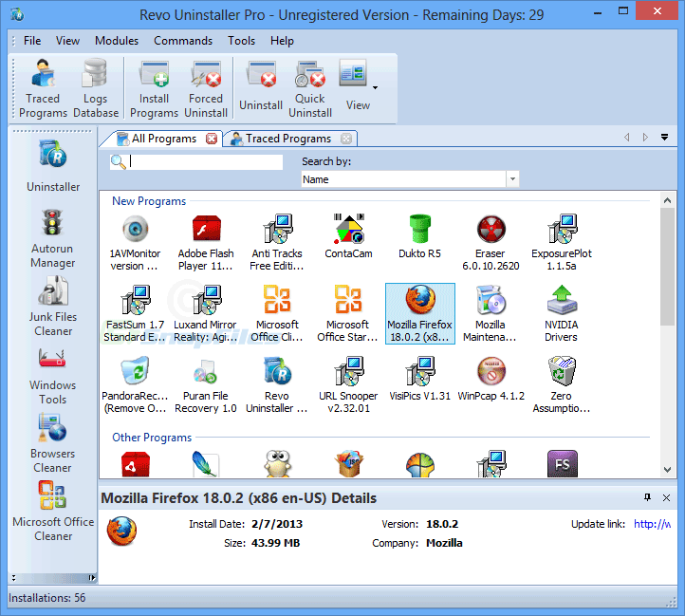The image size is (685, 616).
Task: Open the Logs Database toolbar button
Action: click(x=96, y=88)
